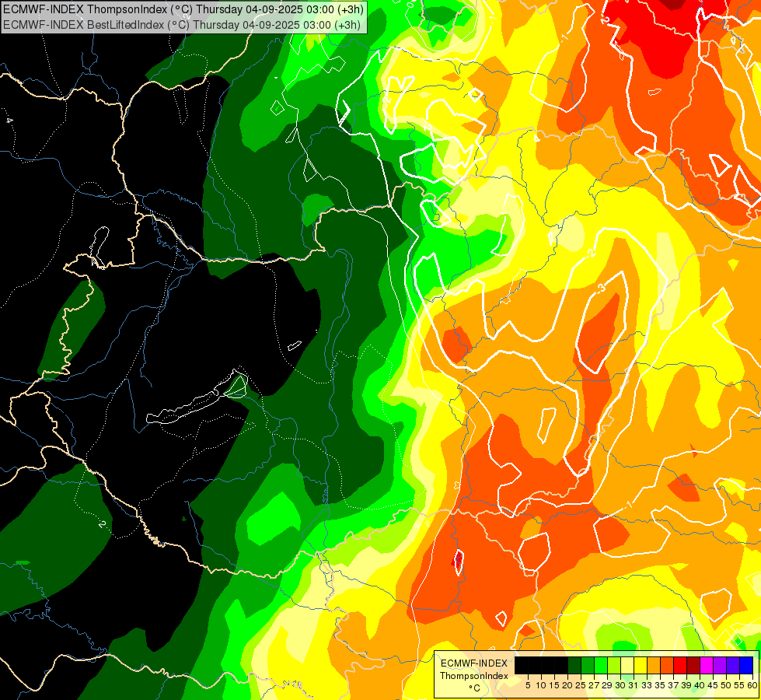Click the medium green 25–27 legend swatch

tap(588, 665)
